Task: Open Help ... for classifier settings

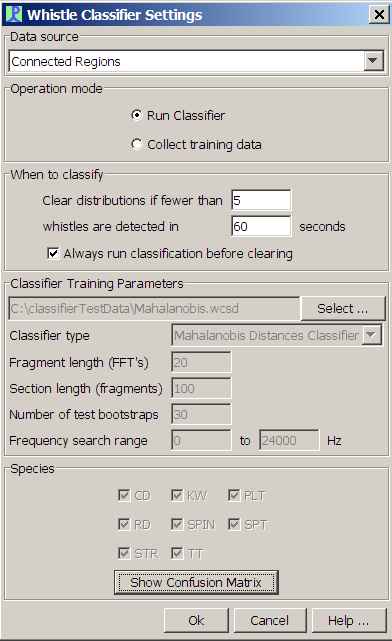Action: click(349, 621)
